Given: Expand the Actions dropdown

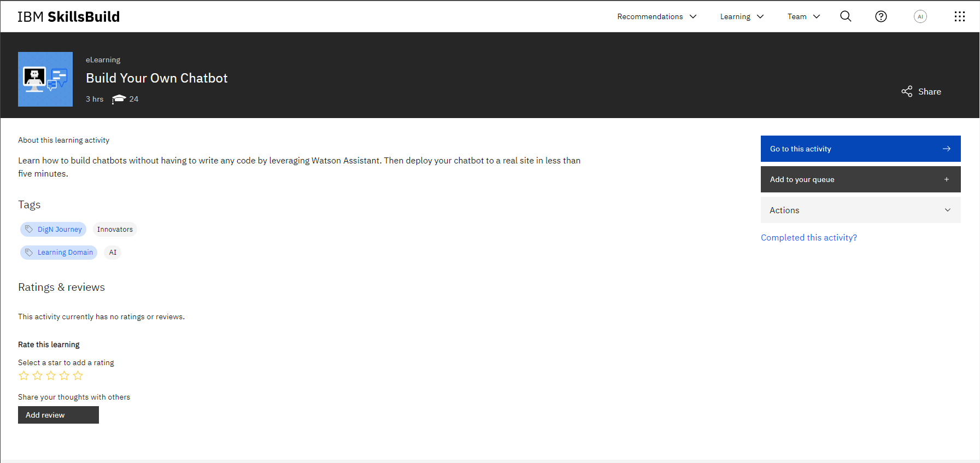Looking at the screenshot, I should tap(861, 210).
